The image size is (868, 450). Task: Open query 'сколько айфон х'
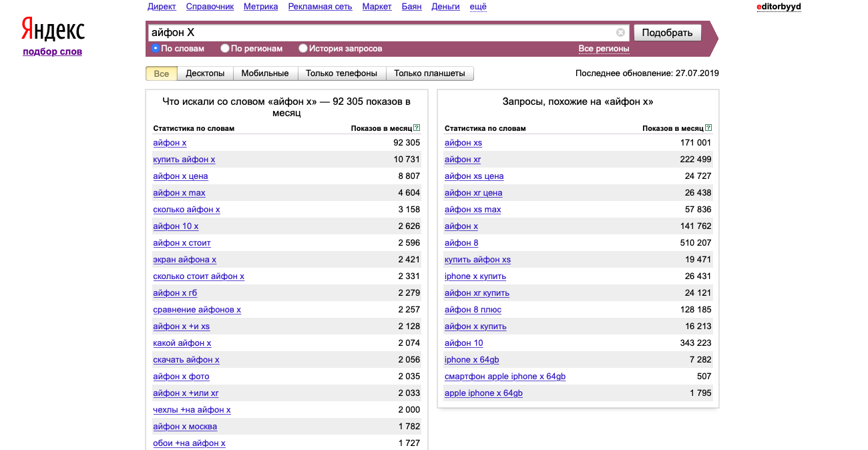(x=186, y=210)
